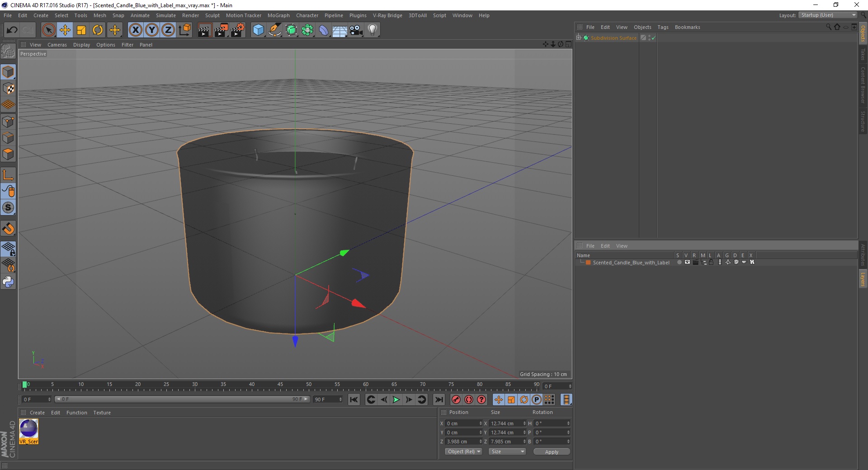The image size is (868, 470).
Task: Add a Cube primitive object
Action: click(258, 30)
